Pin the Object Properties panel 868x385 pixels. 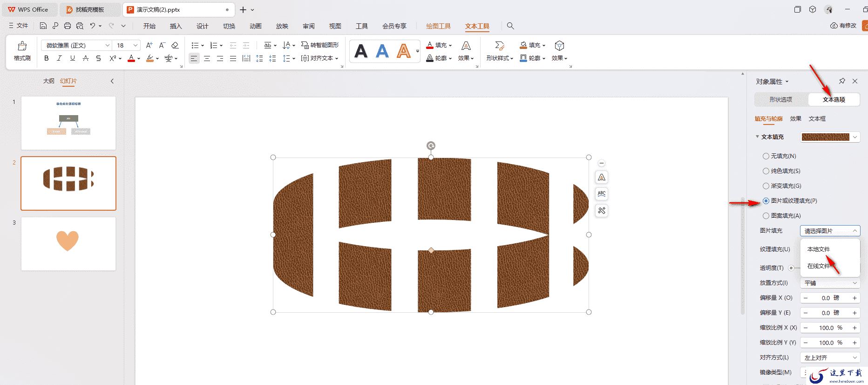[x=842, y=81]
